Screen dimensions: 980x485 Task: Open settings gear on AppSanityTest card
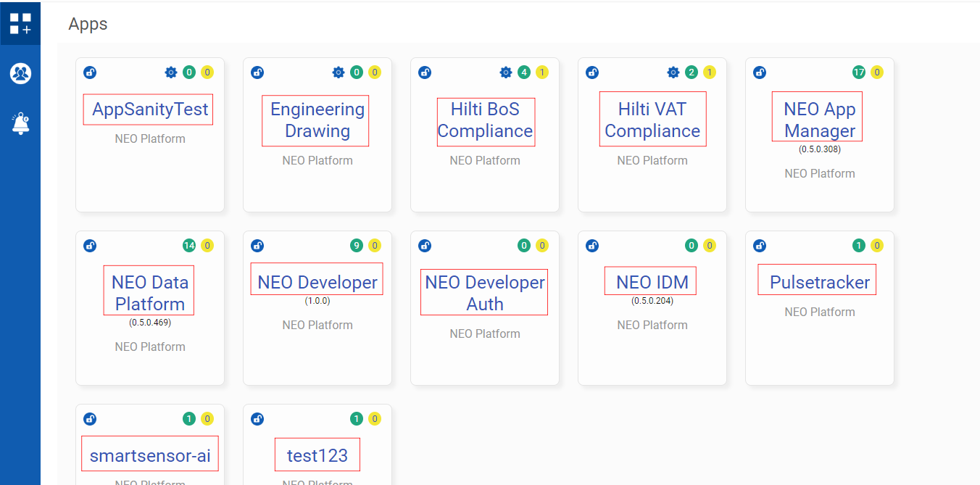point(171,72)
